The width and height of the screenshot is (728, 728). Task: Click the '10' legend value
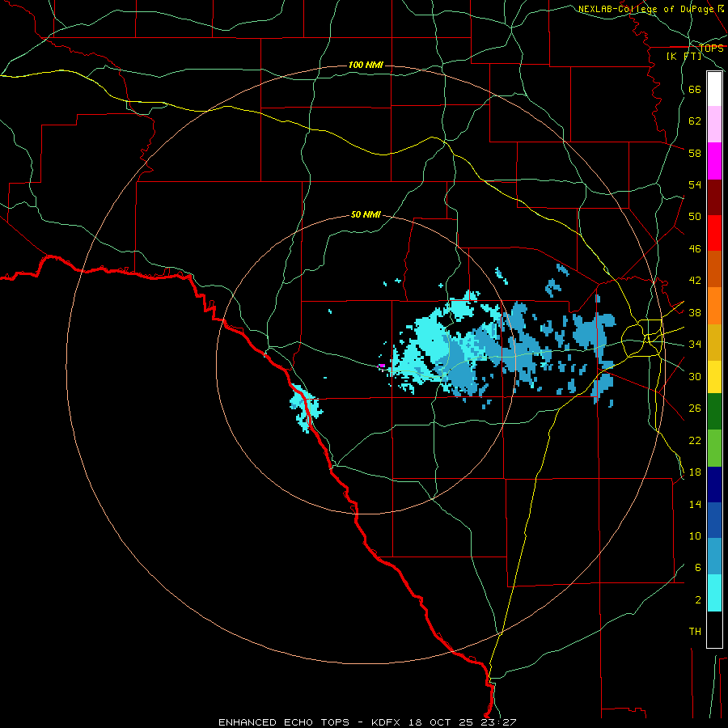pos(695,536)
